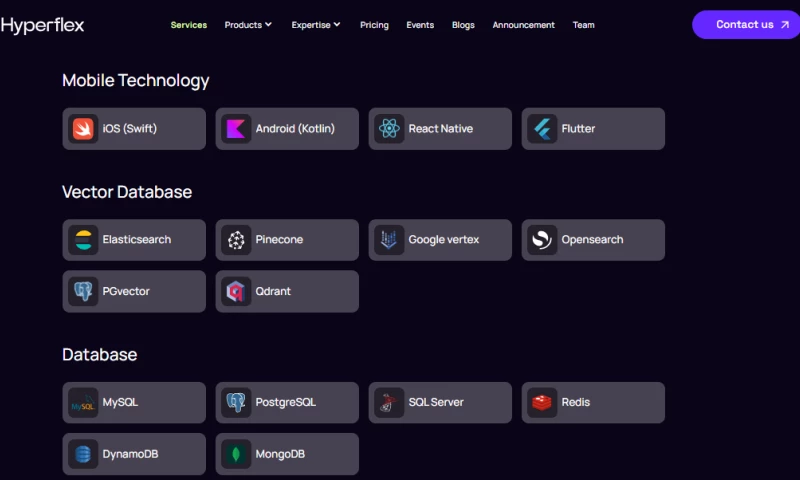Open the Products dropdown chevron
This screenshot has width=800, height=480.
268,24
